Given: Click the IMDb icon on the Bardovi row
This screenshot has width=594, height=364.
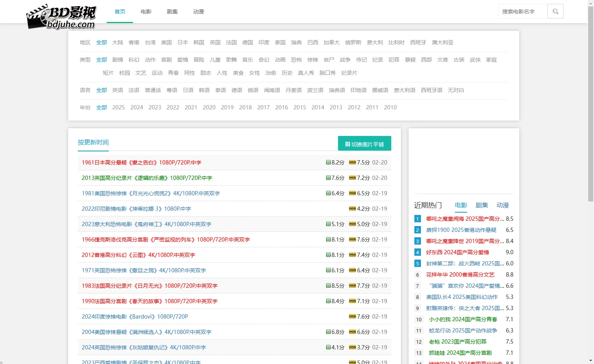Looking at the screenshot, I should (352, 317).
